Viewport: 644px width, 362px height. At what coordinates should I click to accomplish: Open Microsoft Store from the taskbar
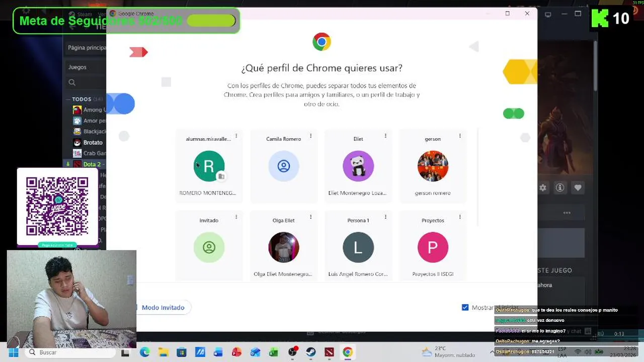coord(182,352)
